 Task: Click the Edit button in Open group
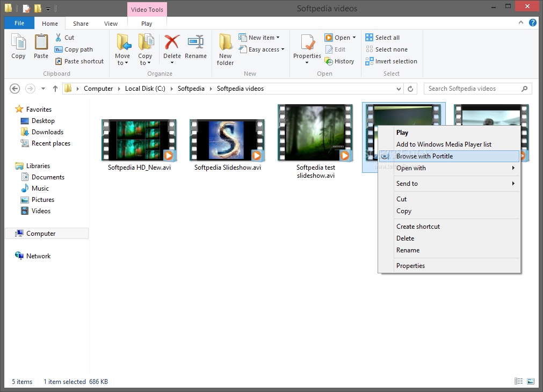[x=335, y=49]
